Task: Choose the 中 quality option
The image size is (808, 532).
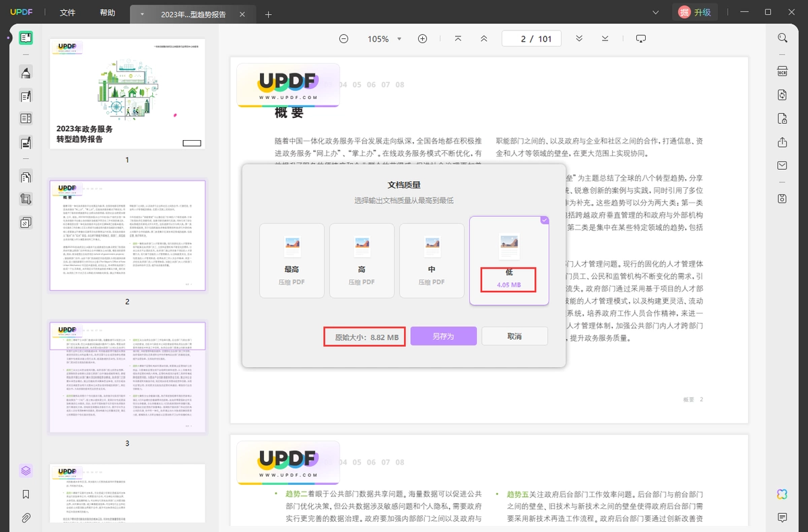Action: pyautogui.click(x=432, y=261)
